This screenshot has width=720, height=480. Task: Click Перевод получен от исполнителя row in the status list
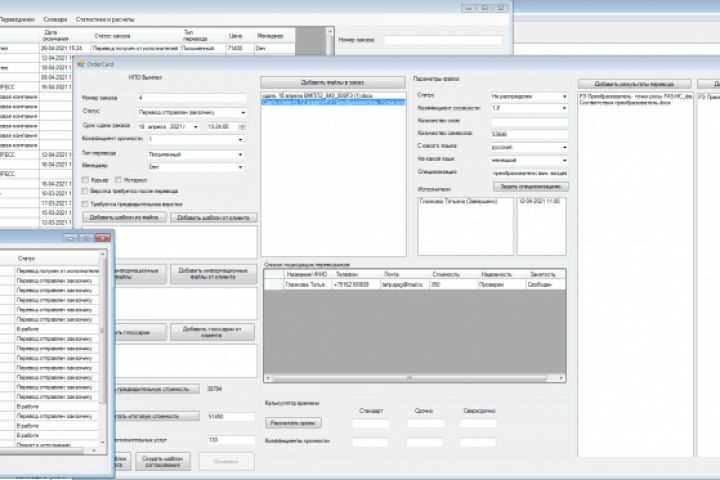[x=57, y=271]
